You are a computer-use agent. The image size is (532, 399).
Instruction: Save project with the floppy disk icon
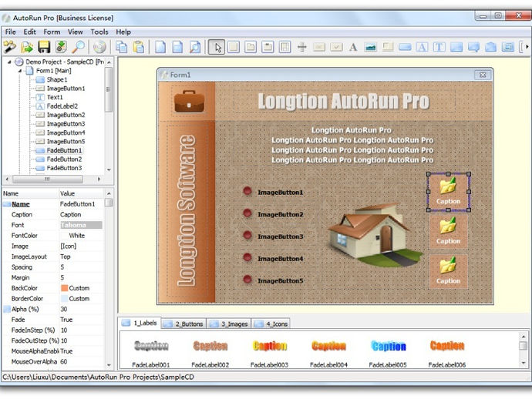(44, 47)
